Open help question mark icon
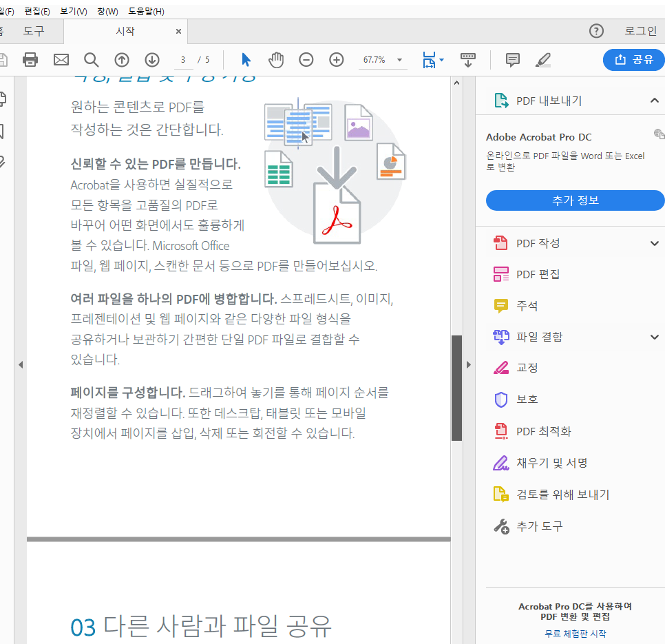Image resolution: width=665 pixels, height=644 pixels. [596, 31]
